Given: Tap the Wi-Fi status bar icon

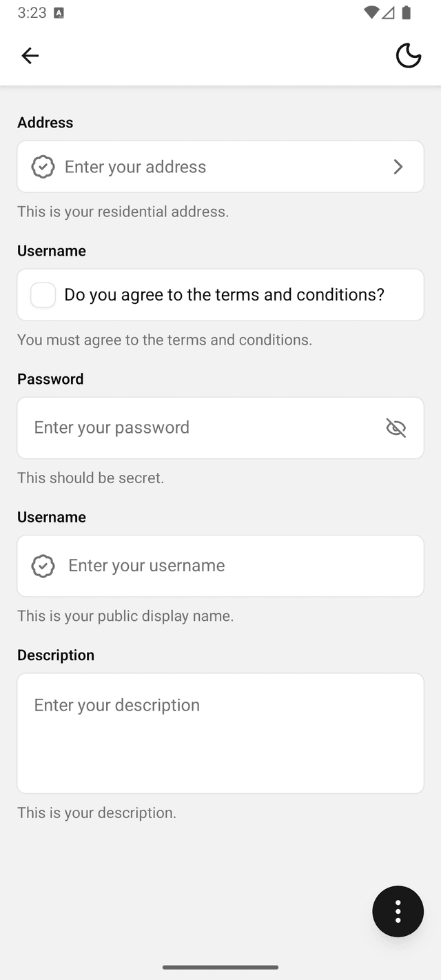Looking at the screenshot, I should [x=371, y=12].
